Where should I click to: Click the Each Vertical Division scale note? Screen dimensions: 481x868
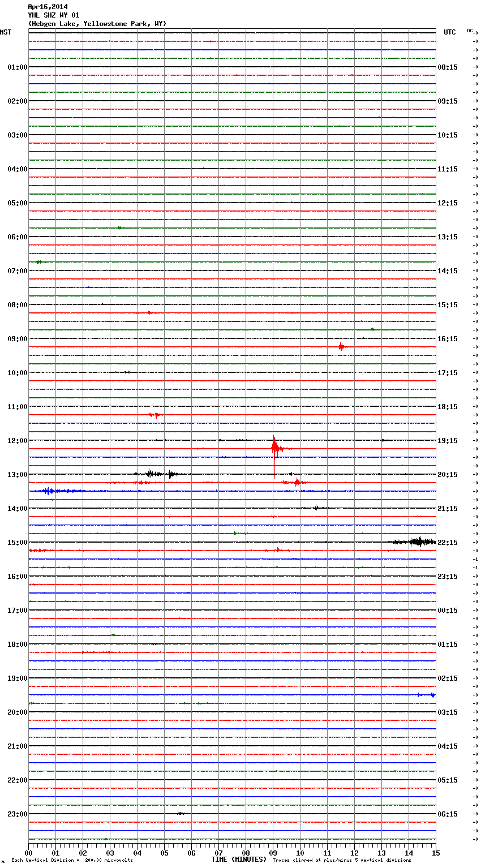72,861
